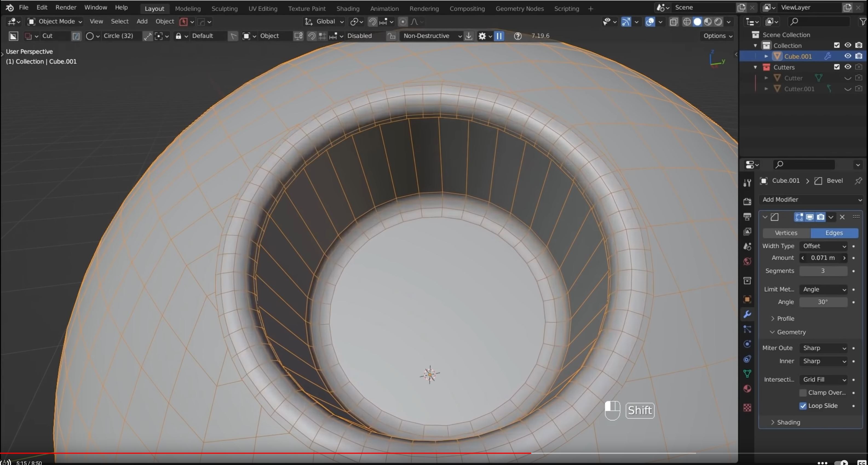Open the World properties tab
Image resolution: width=868 pixels, height=465 pixels.
[x=747, y=262]
